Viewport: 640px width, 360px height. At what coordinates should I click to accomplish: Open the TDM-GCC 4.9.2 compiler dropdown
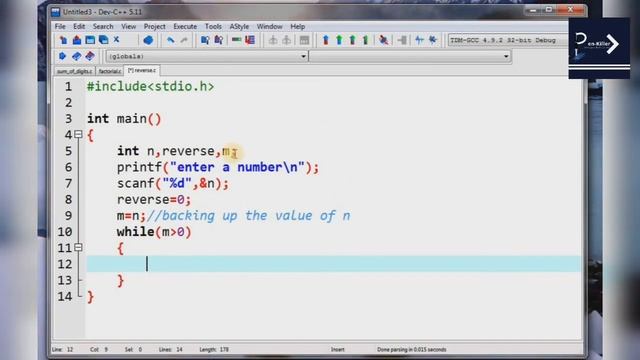(508, 40)
